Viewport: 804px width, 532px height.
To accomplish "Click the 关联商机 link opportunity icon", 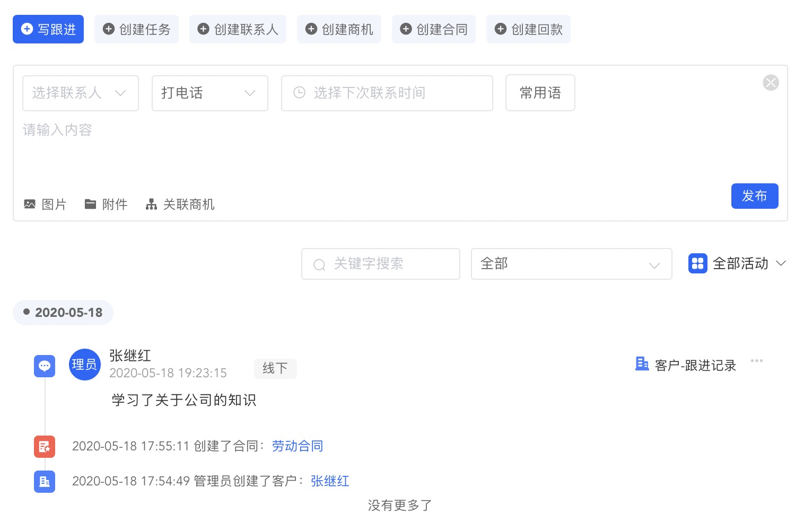I will point(151,204).
